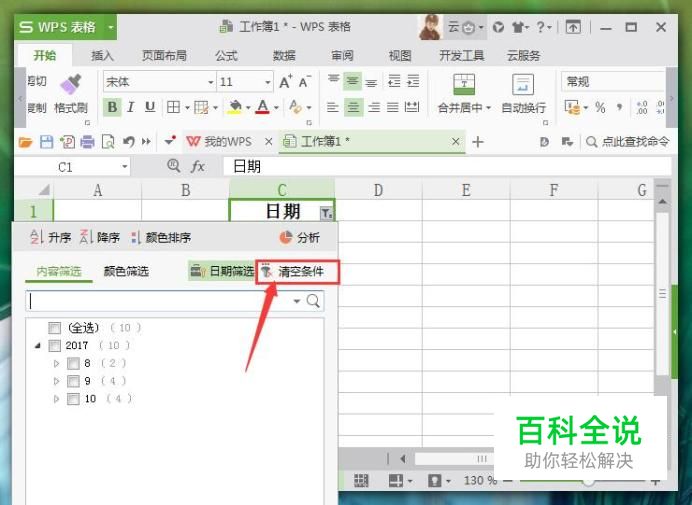Image resolution: width=692 pixels, height=505 pixels.
Task: Click the formula bar showing 日期
Action: pyautogui.click(x=447, y=166)
